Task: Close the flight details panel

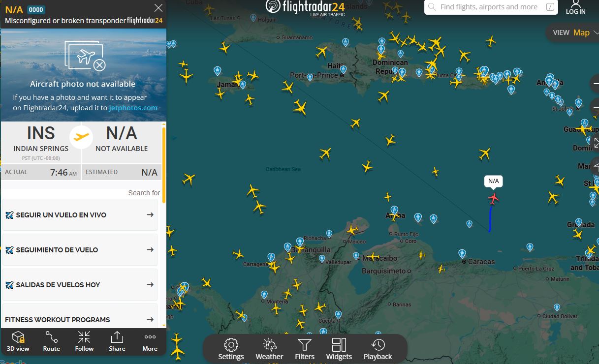Action: [x=158, y=8]
